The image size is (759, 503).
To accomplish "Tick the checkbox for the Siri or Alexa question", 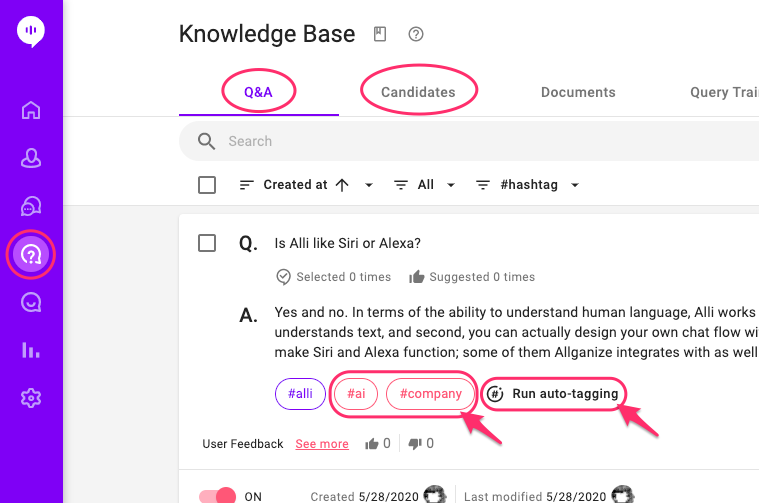I will pyautogui.click(x=207, y=243).
